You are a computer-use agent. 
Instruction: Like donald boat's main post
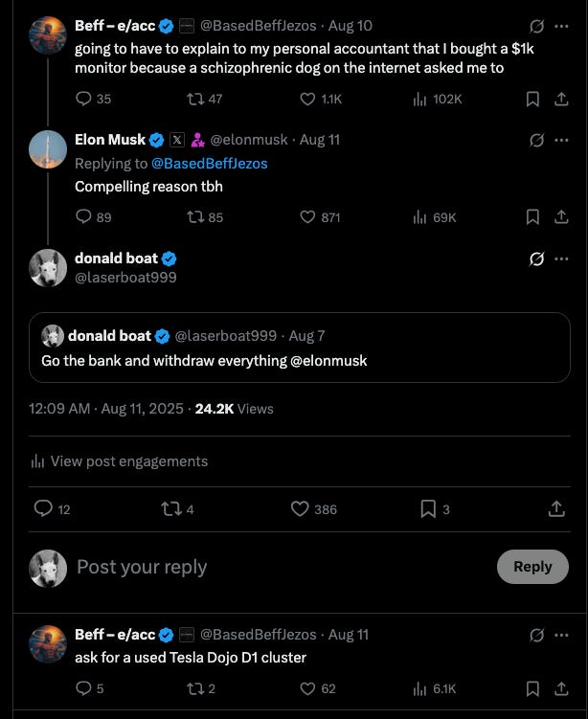pos(300,509)
